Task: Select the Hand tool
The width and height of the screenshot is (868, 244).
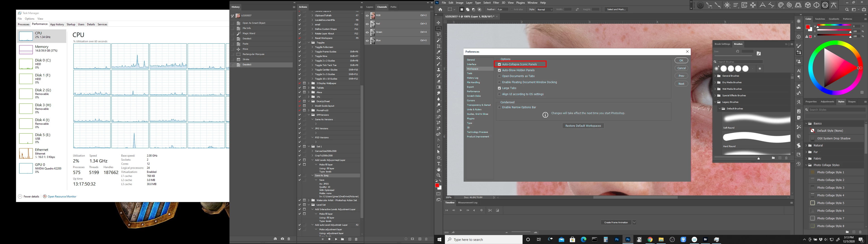Action: 438,169
